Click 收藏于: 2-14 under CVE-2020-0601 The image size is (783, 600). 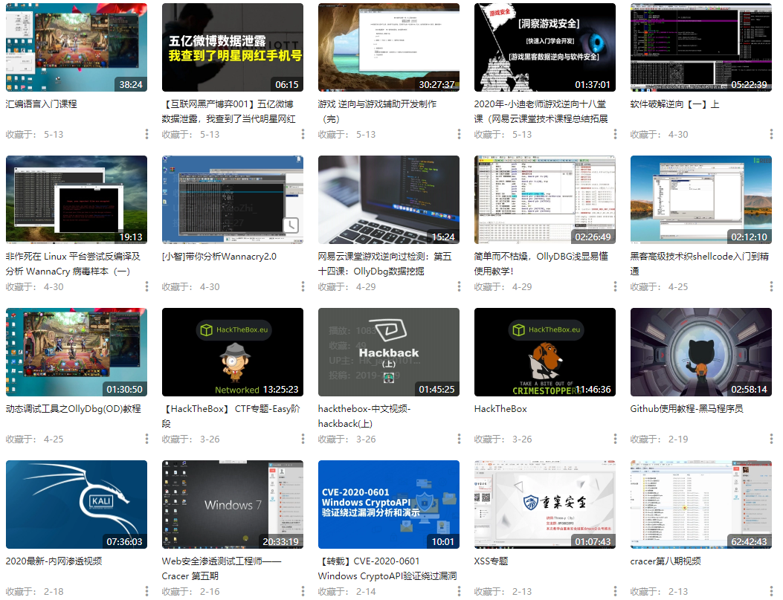click(347, 592)
